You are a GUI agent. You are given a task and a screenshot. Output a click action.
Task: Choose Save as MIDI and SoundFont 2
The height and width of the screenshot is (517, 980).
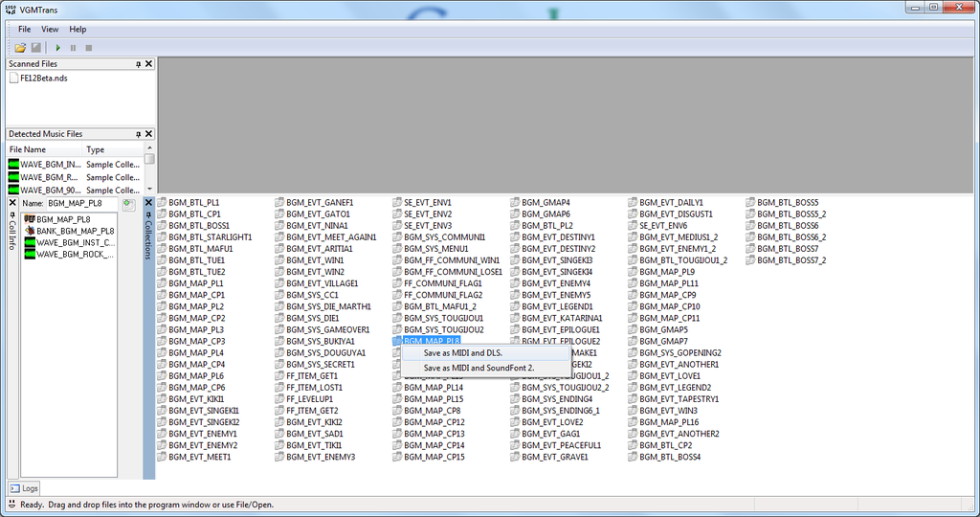(x=486, y=369)
